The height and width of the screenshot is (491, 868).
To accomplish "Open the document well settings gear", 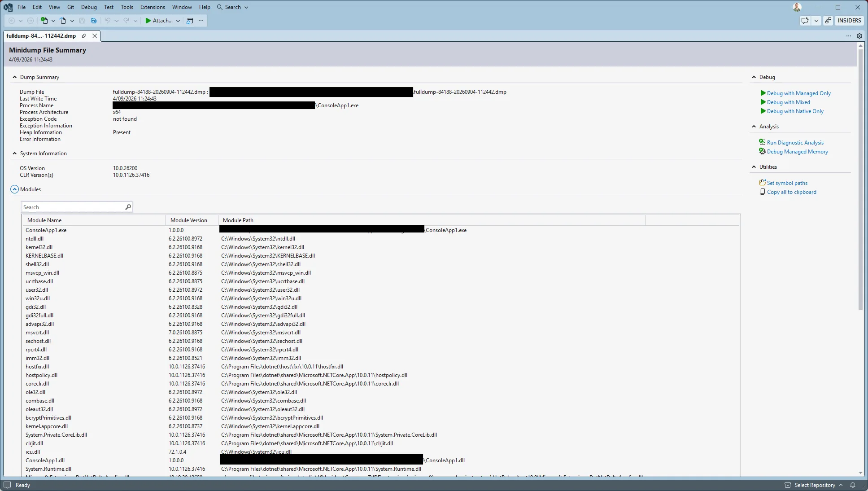I will tap(859, 36).
